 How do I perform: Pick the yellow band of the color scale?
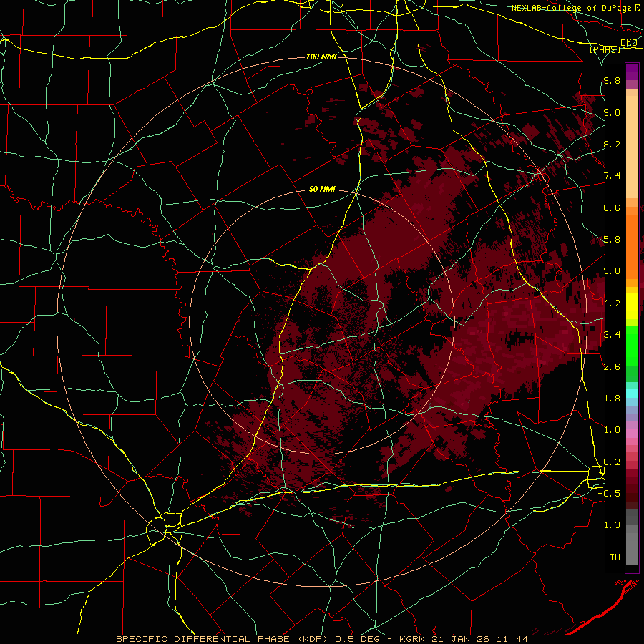coord(632,306)
